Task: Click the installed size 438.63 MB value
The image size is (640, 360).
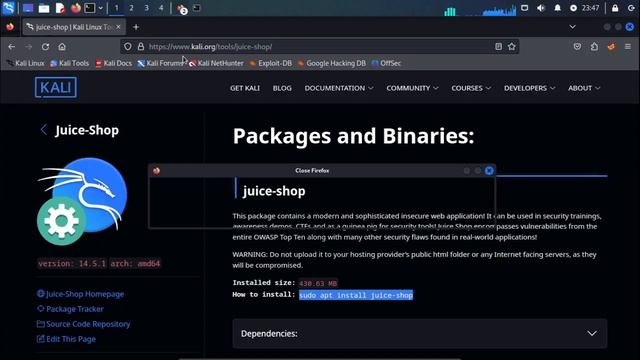Action: point(318,283)
